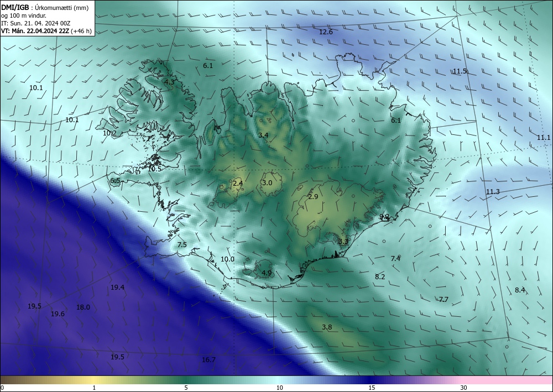Viewport: 553px width, 392px height.
Task: Click the value 8.4 on the map
Action: pos(520,290)
